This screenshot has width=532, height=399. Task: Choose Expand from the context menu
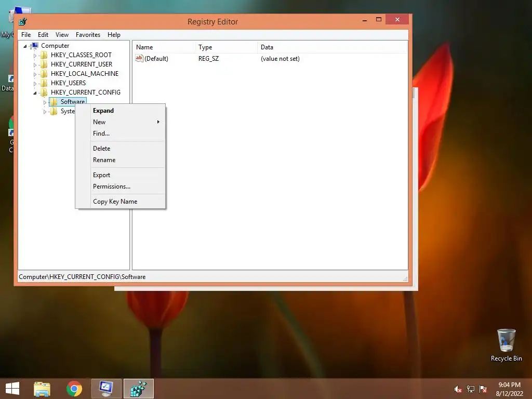point(121,111)
